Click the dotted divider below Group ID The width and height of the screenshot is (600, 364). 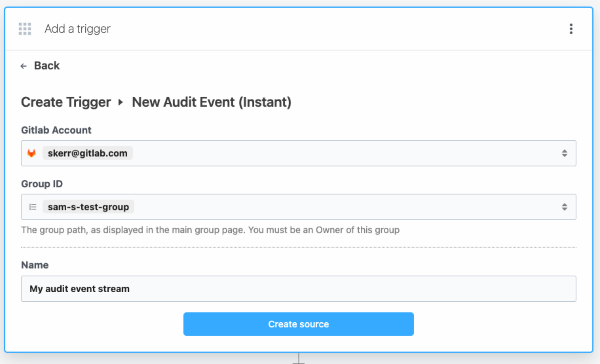click(x=299, y=246)
